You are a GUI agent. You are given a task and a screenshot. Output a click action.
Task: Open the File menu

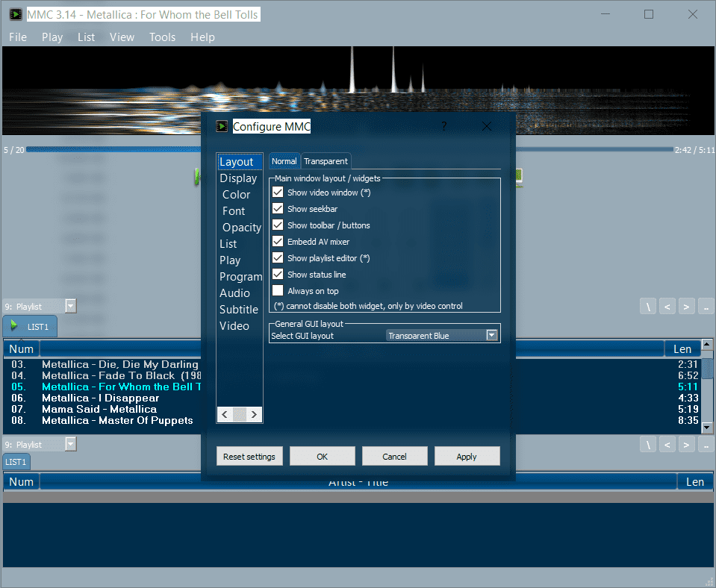pyautogui.click(x=18, y=37)
